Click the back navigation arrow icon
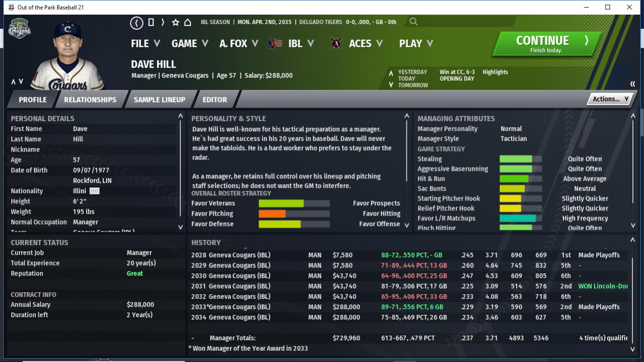This screenshot has height=362, width=644. click(x=137, y=22)
